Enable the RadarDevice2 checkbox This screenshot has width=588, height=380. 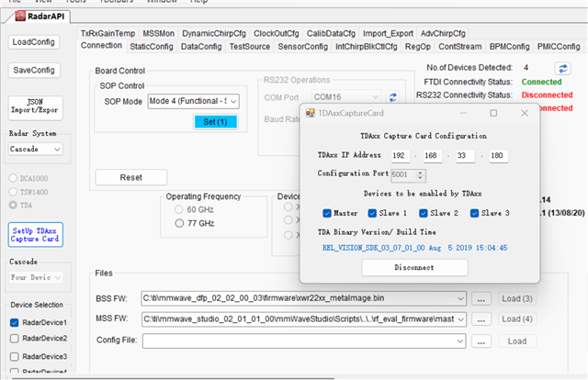pos(15,339)
